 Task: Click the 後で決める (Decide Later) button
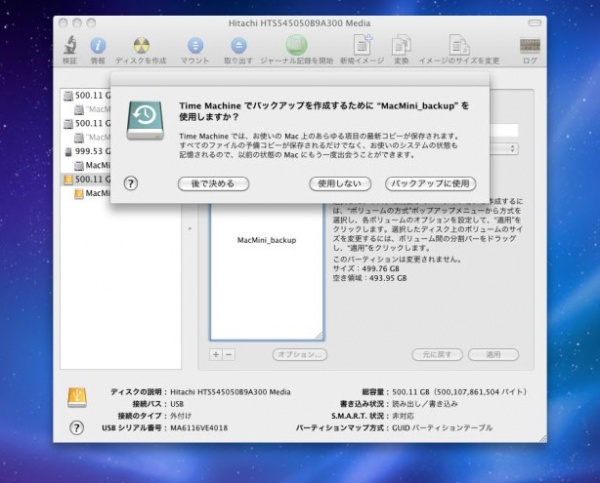coord(213,184)
